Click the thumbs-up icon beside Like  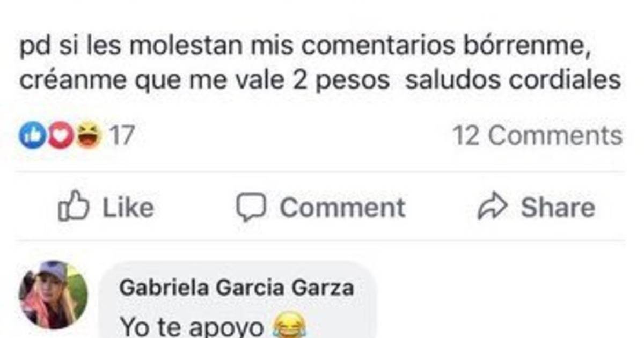click(x=73, y=208)
